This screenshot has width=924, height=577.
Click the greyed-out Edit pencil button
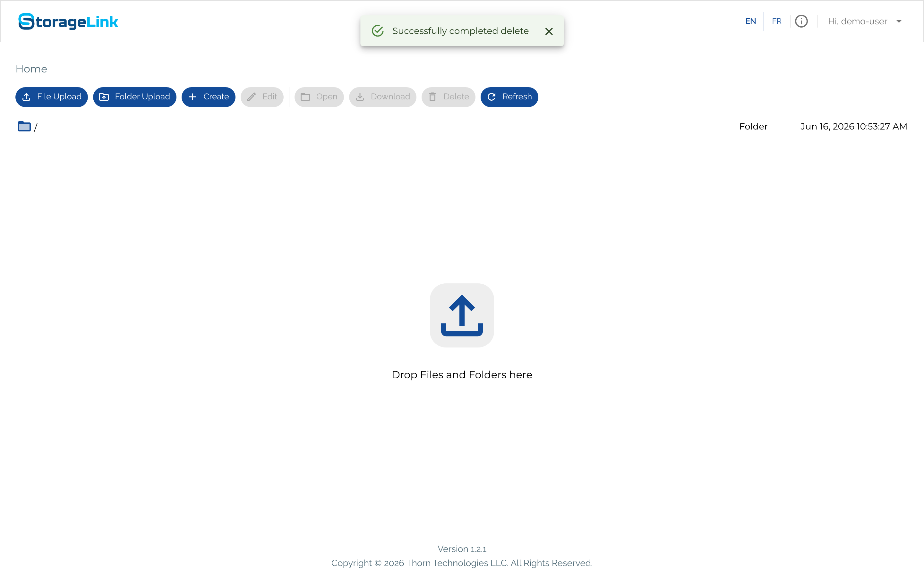click(x=262, y=97)
